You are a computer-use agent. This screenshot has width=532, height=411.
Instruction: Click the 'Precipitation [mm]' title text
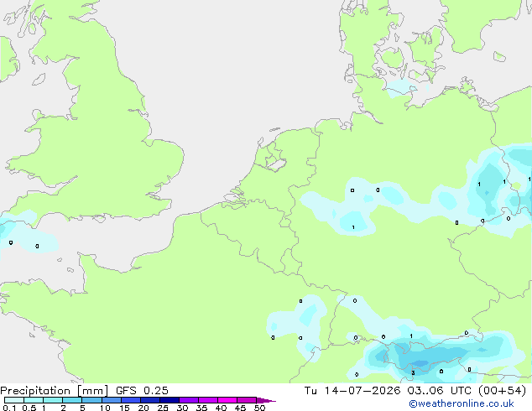tap(55, 391)
